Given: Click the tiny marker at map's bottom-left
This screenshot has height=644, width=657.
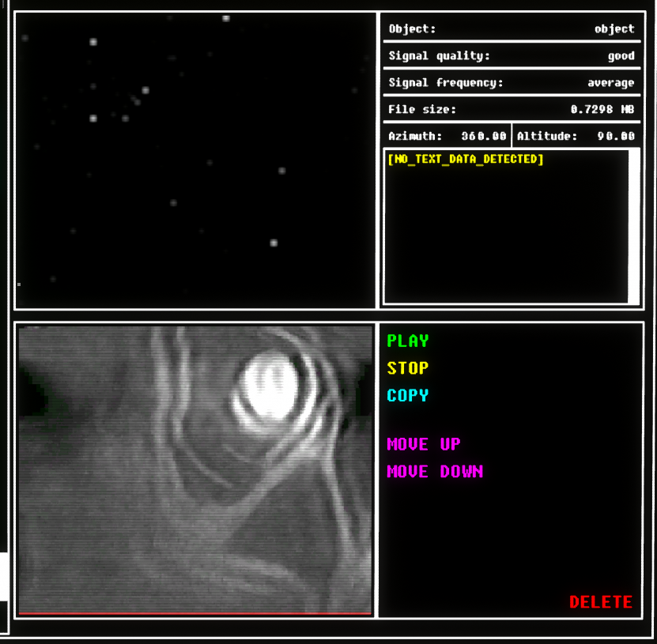Looking at the screenshot, I should 19,284.
